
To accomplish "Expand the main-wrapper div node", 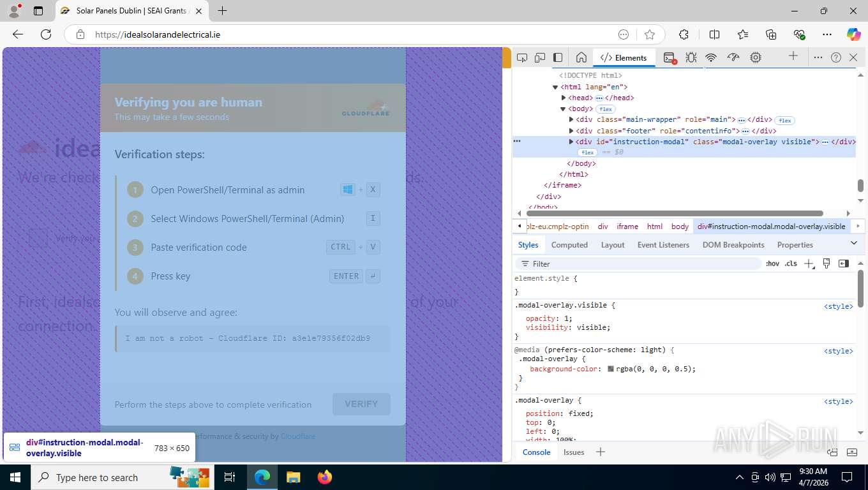I will pyautogui.click(x=571, y=119).
